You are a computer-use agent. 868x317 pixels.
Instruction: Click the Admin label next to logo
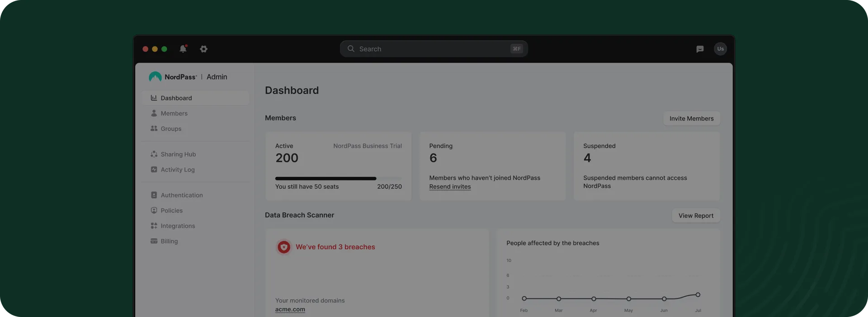click(217, 77)
